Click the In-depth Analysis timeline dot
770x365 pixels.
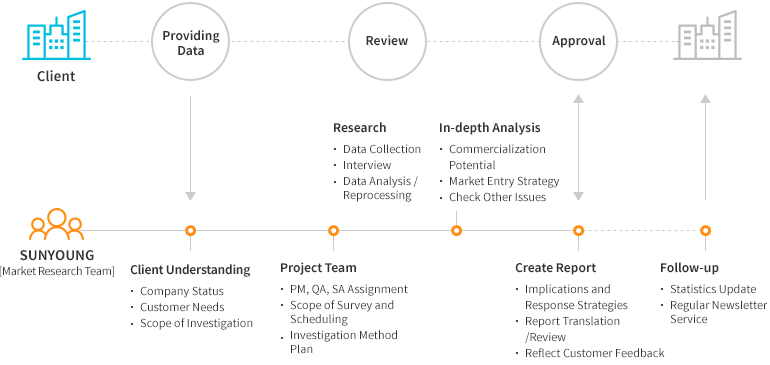tap(457, 230)
